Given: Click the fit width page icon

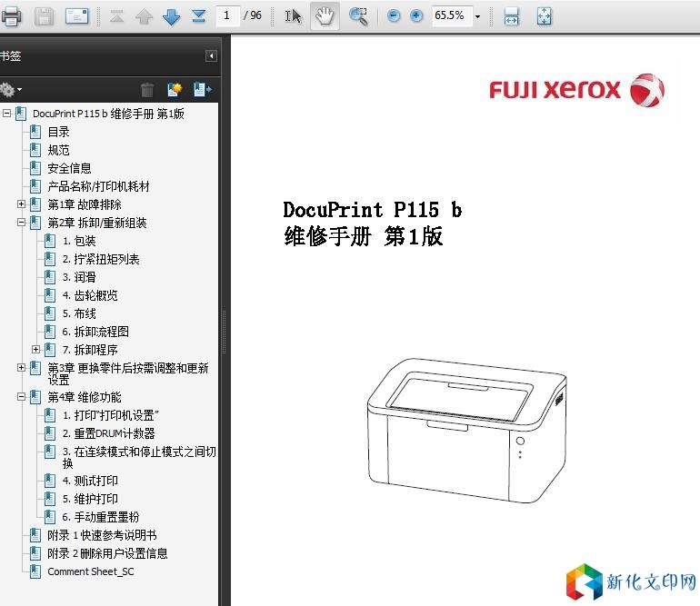Looking at the screenshot, I should (x=512, y=15).
